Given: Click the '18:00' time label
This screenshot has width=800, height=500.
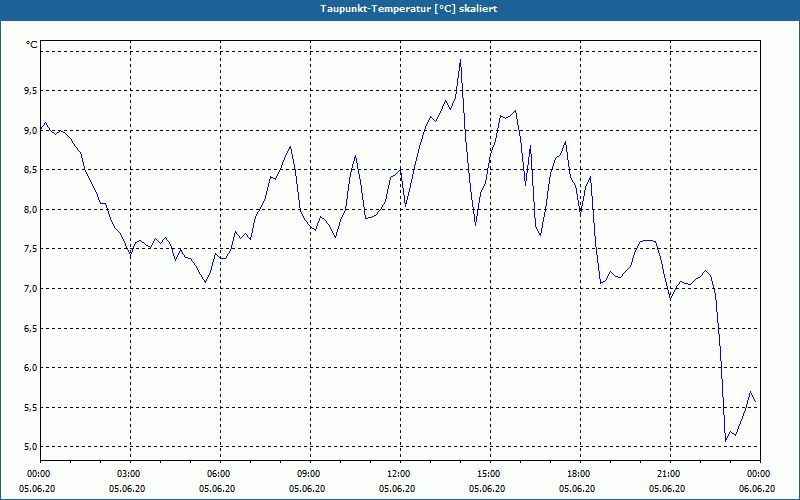Looking at the screenshot, I should point(581,474).
